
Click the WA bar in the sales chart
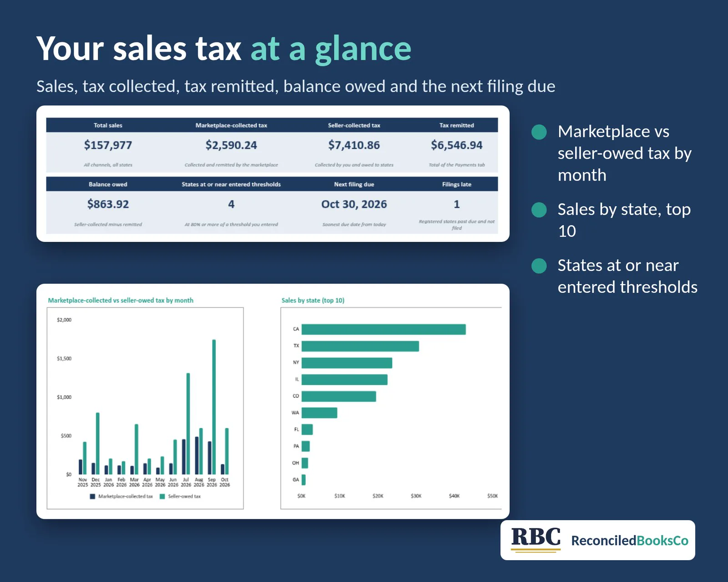point(319,413)
